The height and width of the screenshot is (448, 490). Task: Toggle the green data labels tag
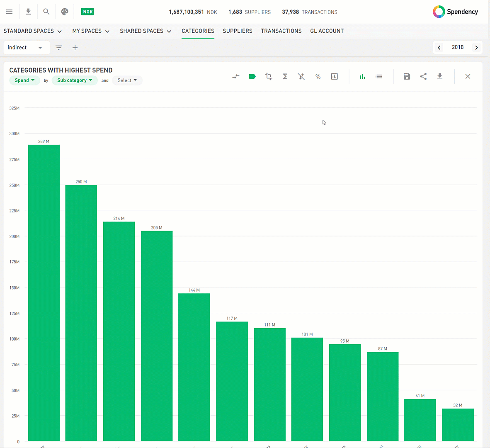pos(252,76)
